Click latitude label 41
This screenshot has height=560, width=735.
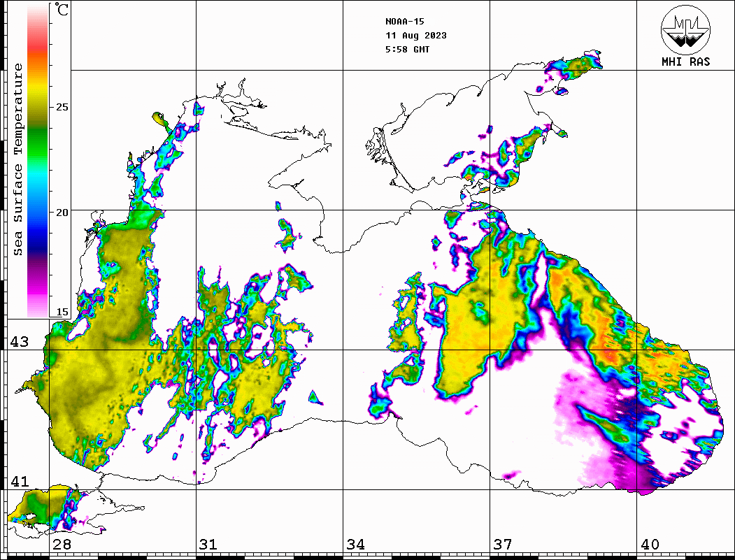point(20,482)
